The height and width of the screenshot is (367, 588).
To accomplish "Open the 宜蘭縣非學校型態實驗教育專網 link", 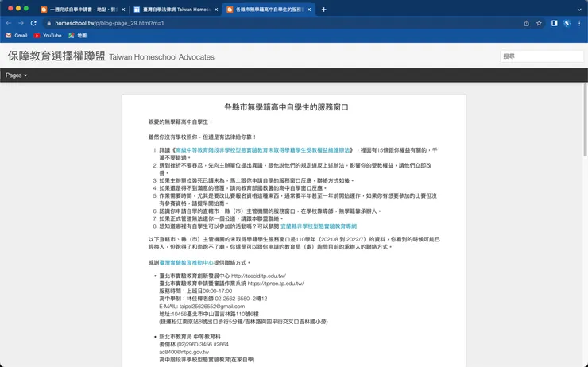I will [x=319, y=226].
